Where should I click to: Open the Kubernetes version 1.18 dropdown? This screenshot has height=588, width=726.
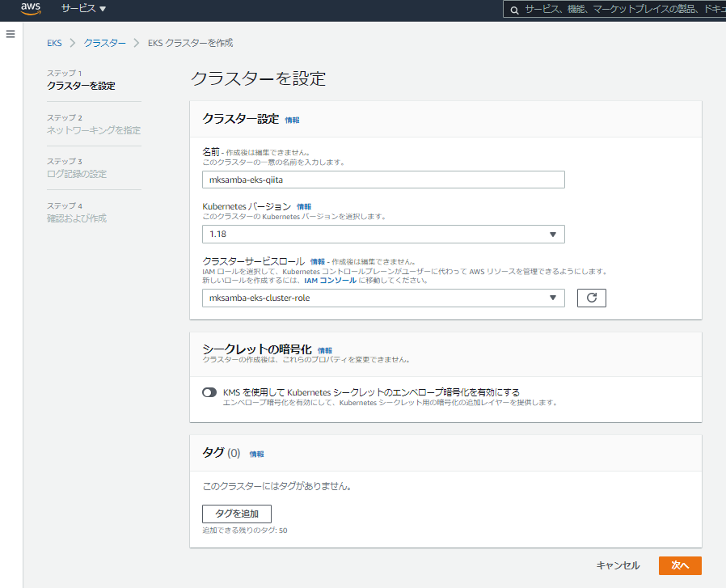coord(383,234)
